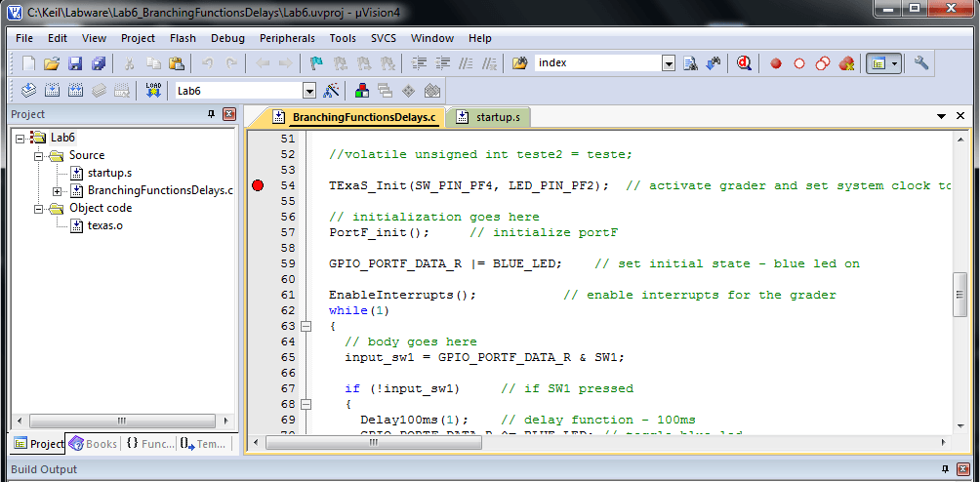Save all files toolbar icon
Image resolution: width=980 pixels, height=482 pixels.
99,63
